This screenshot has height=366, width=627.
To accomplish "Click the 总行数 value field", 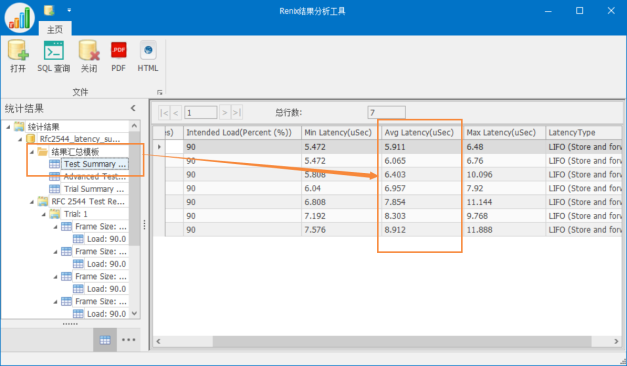I will 386,112.
